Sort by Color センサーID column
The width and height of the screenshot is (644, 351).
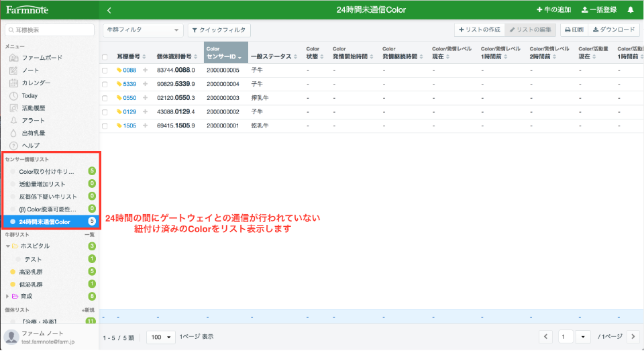[226, 52]
